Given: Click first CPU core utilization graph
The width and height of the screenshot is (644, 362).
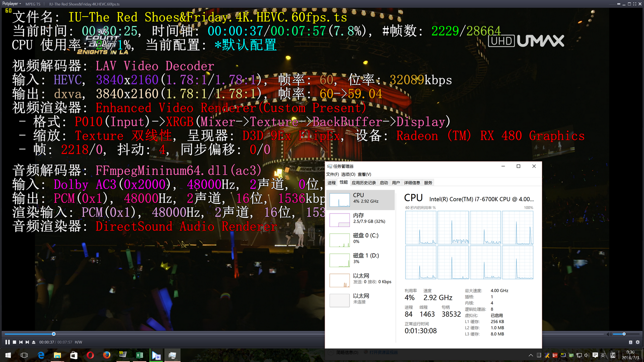Looking at the screenshot, I should click(x=421, y=228).
